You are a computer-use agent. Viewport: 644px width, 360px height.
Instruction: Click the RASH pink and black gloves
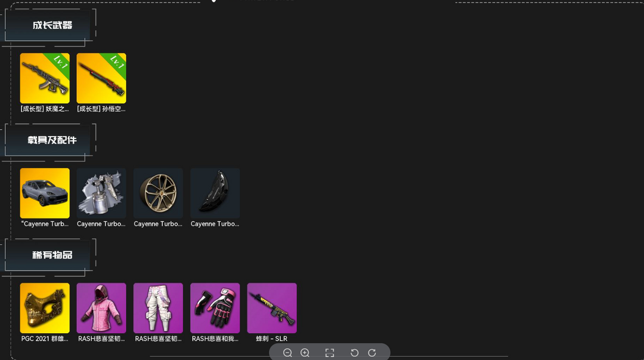[215, 307]
